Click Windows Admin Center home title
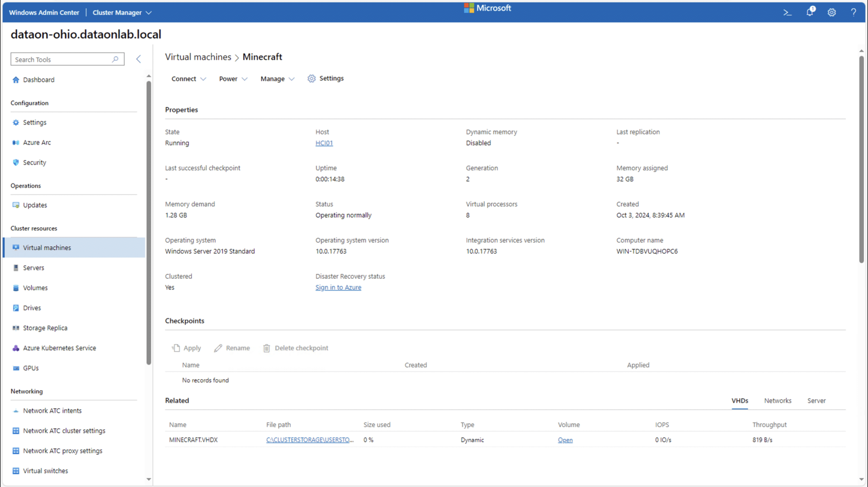868x487 pixels. point(44,13)
